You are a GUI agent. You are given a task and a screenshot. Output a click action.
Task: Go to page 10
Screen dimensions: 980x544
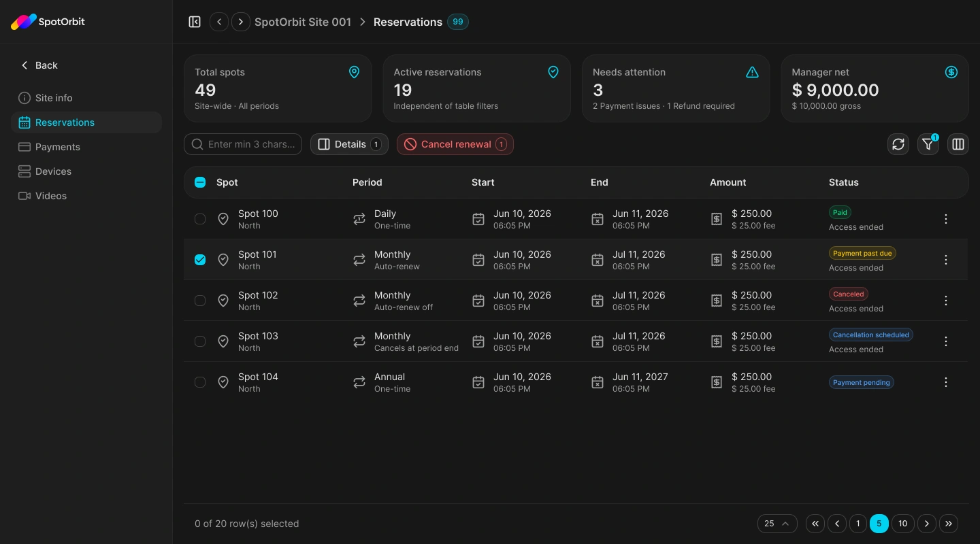tap(902, 524)
